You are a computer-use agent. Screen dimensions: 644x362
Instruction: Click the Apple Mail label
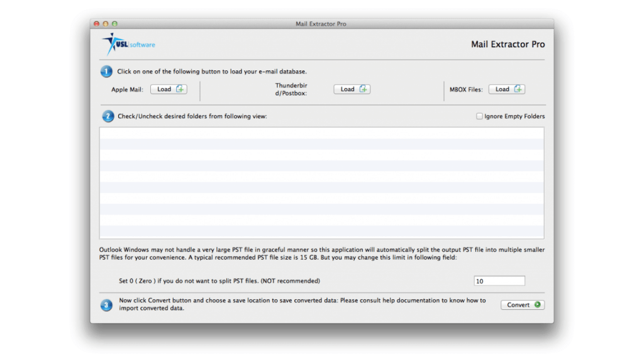127,90
